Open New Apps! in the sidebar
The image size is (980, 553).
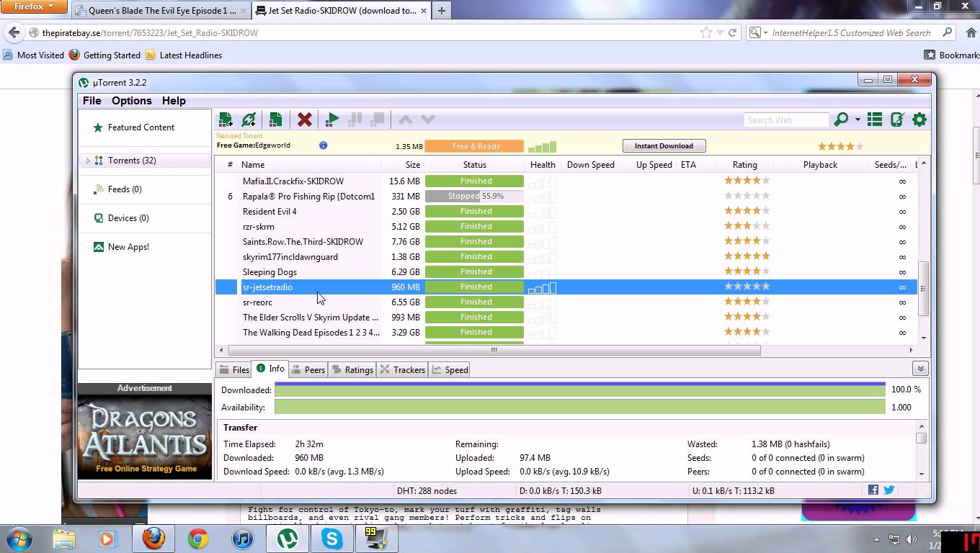pos(128,247)
